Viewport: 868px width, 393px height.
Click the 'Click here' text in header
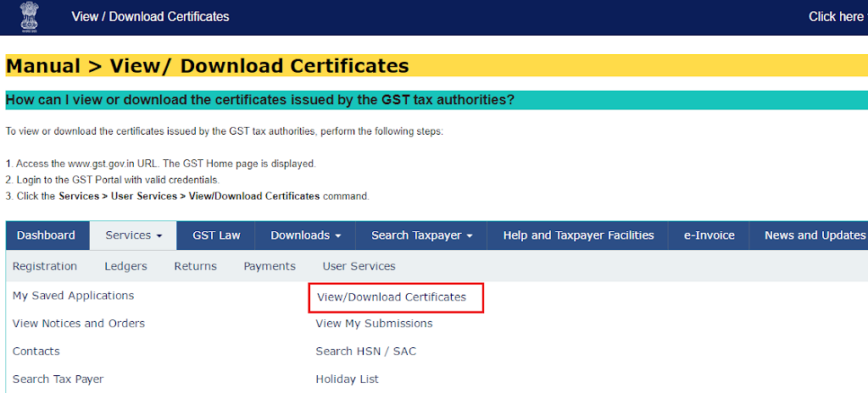coord(837,17)
